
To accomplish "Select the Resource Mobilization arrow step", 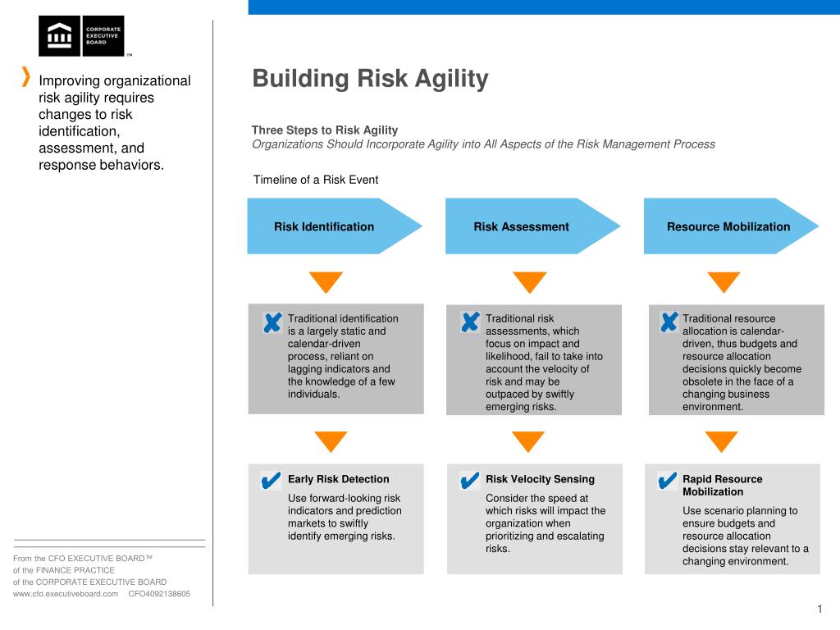I will [731, 226].
